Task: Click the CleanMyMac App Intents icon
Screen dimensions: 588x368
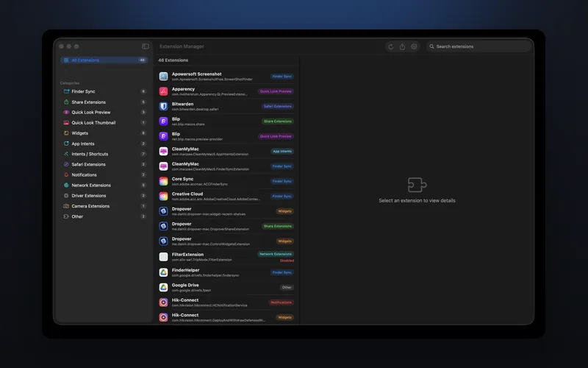Action: (163, 152)
